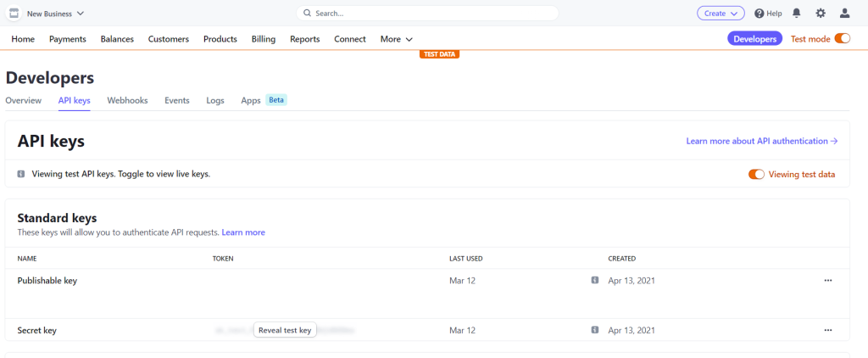Open the settings gear icon
The width and height of the screenshot is (868, 358).
tap(821, 14)
